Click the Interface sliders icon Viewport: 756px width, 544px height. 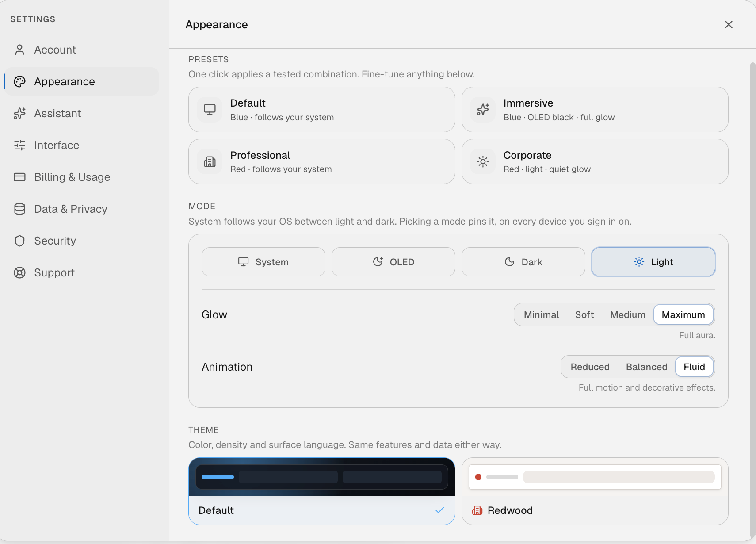pyautogui.click(x=19, y=145)
